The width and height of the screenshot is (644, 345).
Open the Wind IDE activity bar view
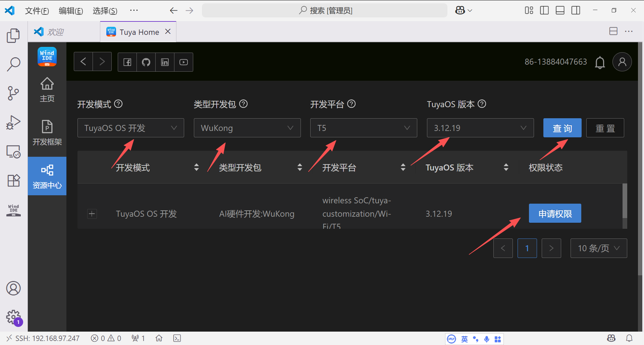(x=13, y=210)
